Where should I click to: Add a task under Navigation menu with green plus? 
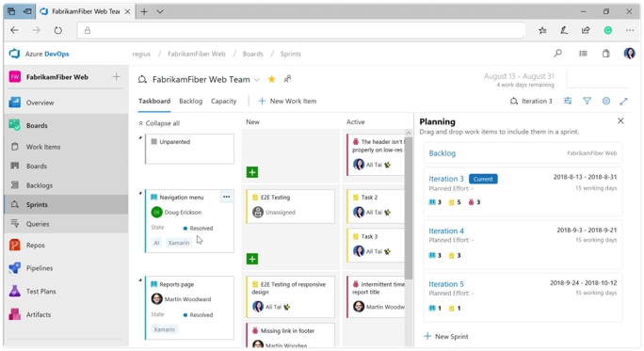coord(252,259)
